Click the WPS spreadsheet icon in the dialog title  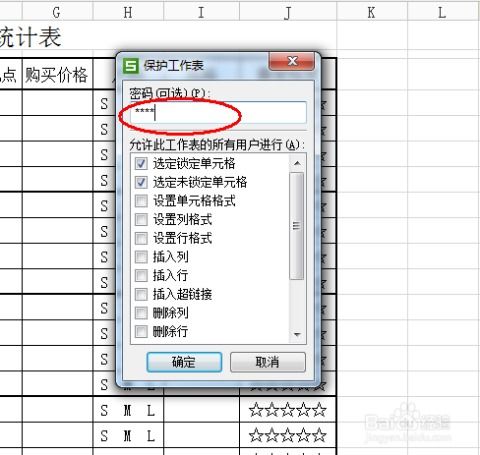coord(130,66)
